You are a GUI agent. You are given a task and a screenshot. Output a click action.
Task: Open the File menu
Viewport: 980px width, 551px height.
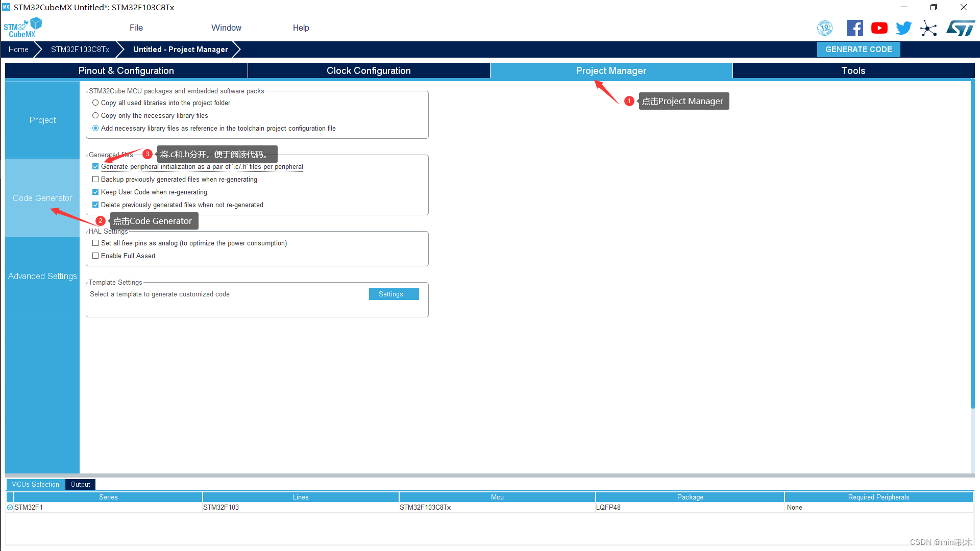[136, 28]
